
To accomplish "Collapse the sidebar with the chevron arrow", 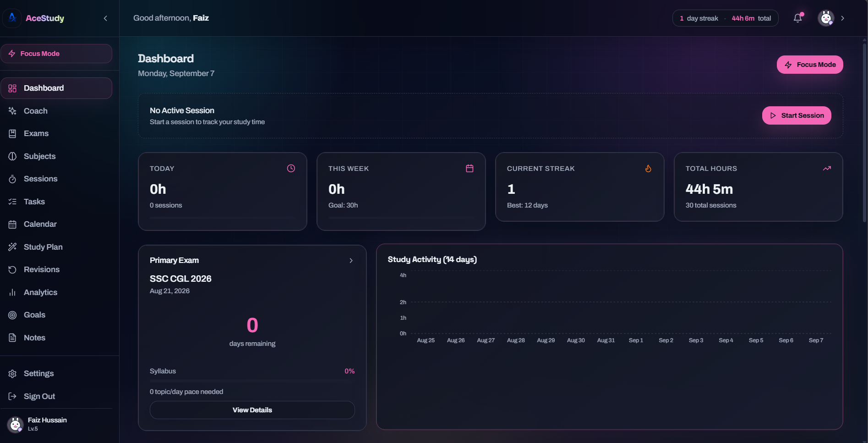I will (105, 18).
